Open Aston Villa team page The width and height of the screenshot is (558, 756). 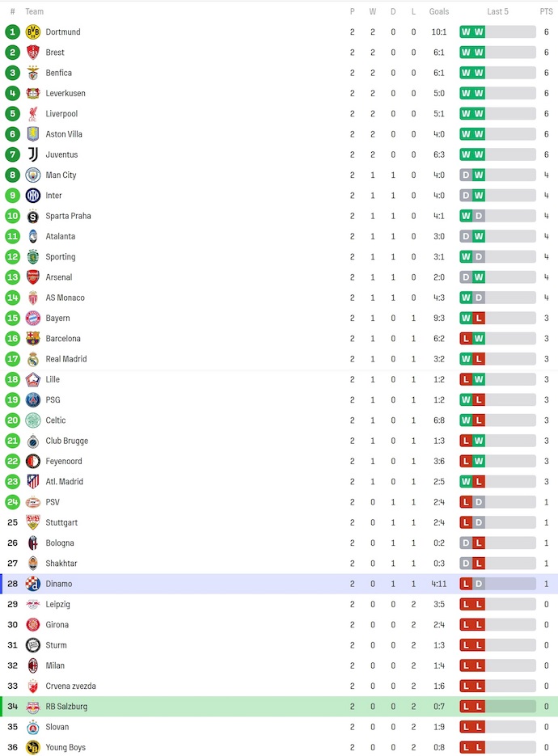click(x=64, y=134)
